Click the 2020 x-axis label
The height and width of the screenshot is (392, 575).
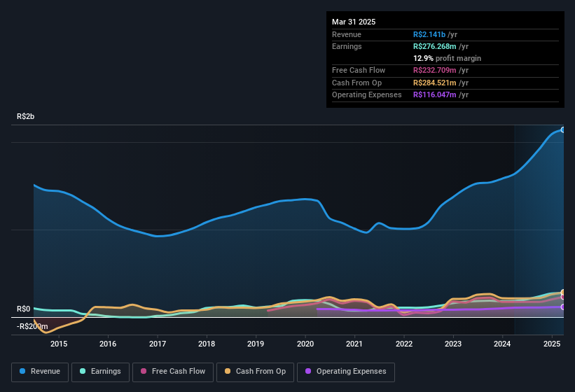305,344
